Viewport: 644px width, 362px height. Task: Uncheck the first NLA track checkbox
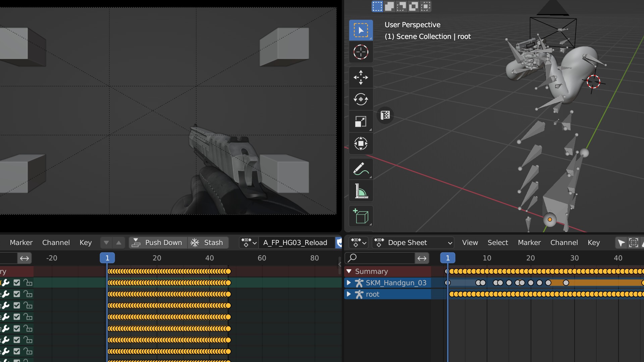[x=17, y=283]
